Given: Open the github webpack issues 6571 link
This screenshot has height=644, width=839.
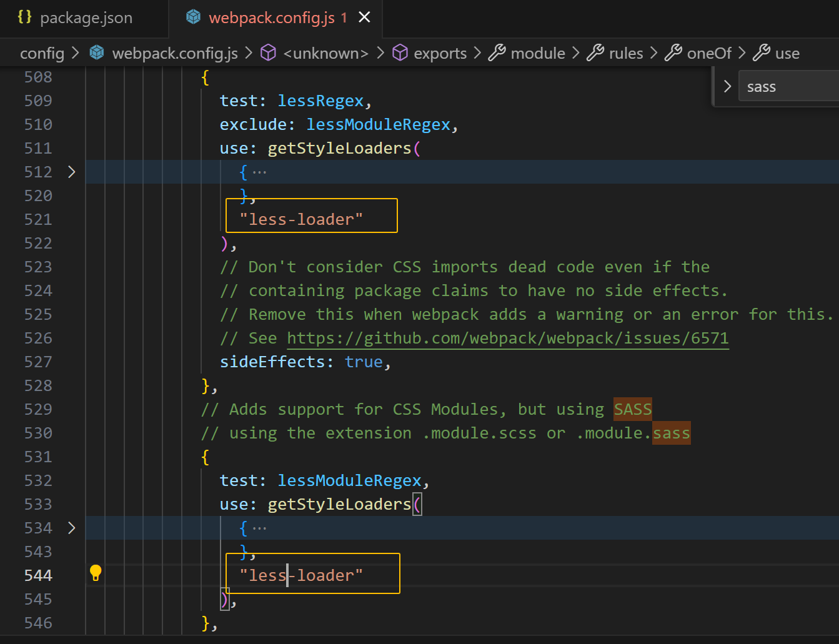Looking at the screenshot, I should 508,338.
